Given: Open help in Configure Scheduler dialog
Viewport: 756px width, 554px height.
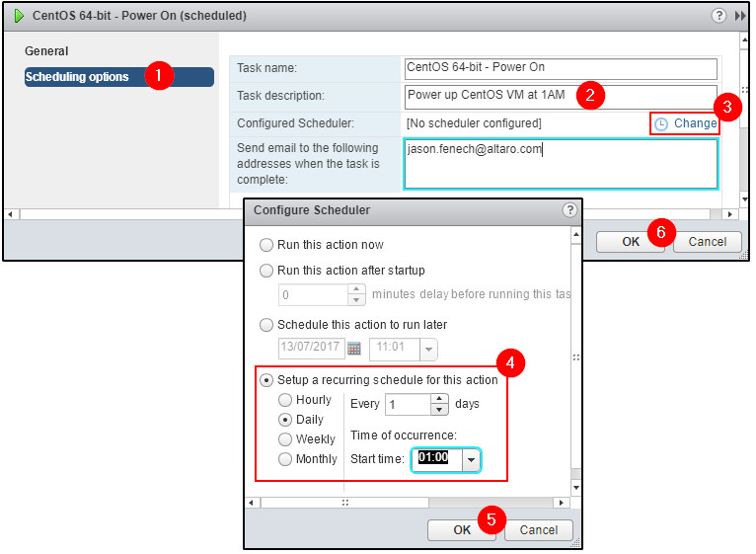Looking at the screenshot, I should click(x=569, y=210).
